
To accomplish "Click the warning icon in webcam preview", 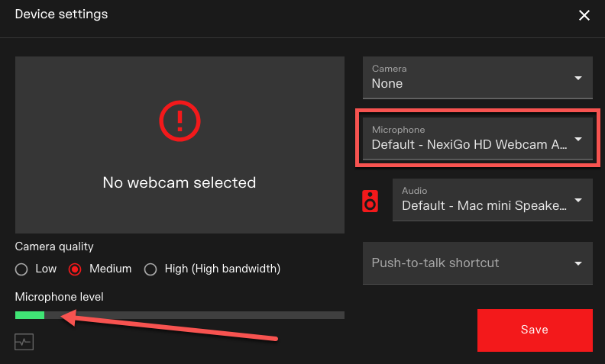I will coord(180,121).
